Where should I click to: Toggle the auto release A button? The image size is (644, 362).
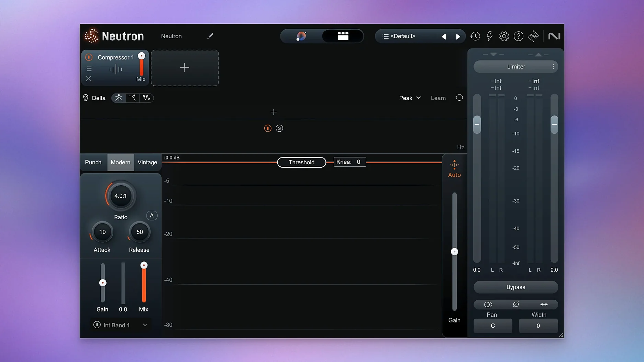(152, 216)
